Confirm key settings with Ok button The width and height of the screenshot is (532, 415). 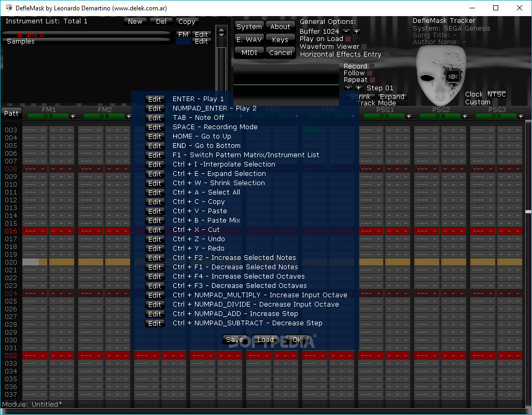click(297, 340)
